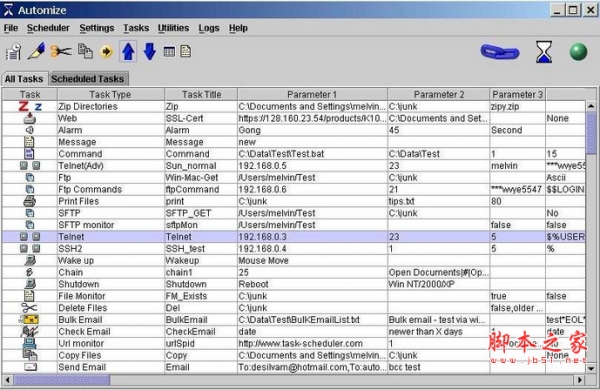Select the Telnet(Adv) task type cell
This screenshot has height=390, width=600.
click(111, 166)
